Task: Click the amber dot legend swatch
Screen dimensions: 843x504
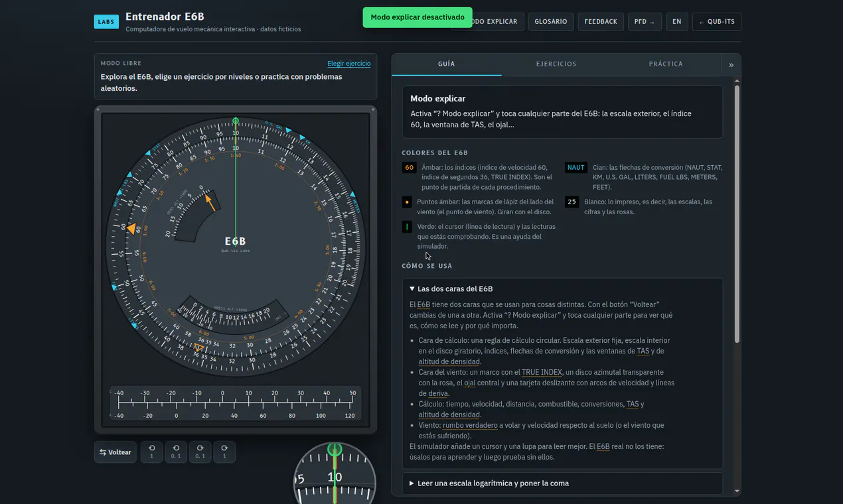Action: pos(407,202)
